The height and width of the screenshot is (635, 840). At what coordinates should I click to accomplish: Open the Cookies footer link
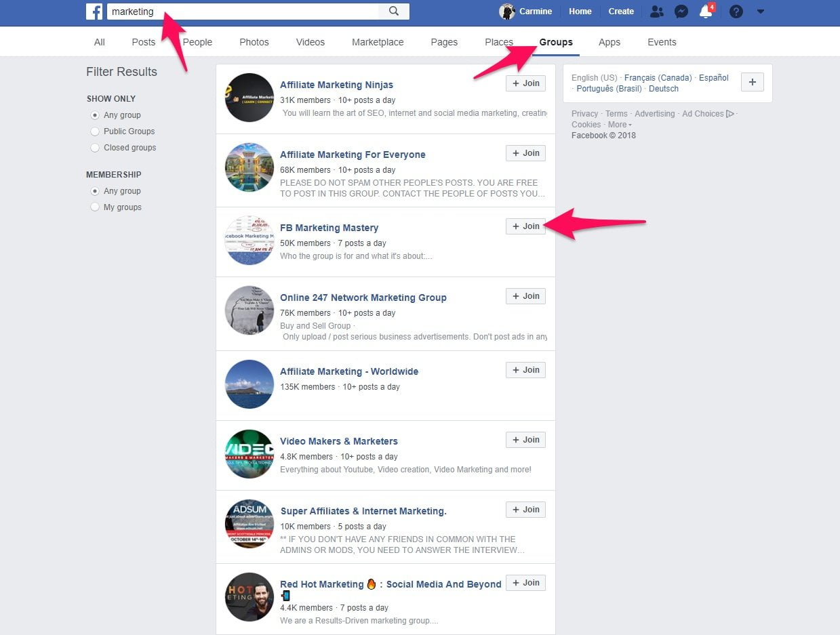(586, 125)
